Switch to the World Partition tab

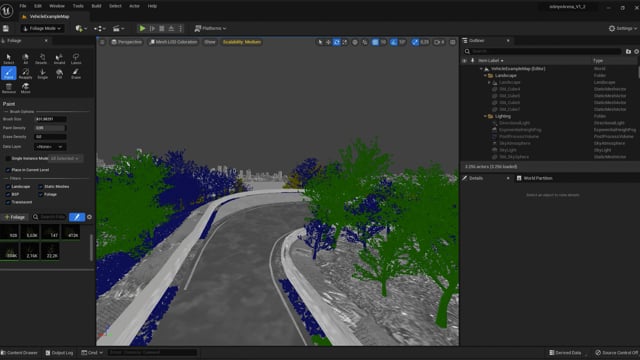coord(534,178)
